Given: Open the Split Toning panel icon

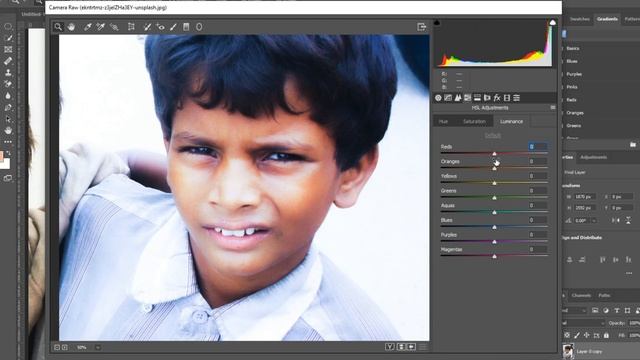Looking at the screenshot, I should (478, 98).
